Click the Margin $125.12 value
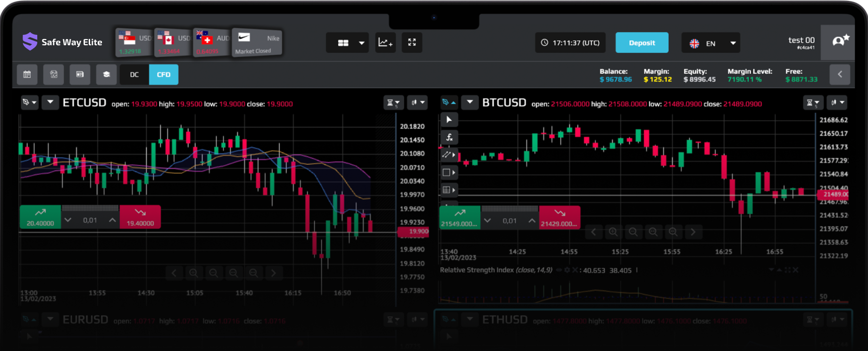 pyautogui.click(x=658, y=80)
